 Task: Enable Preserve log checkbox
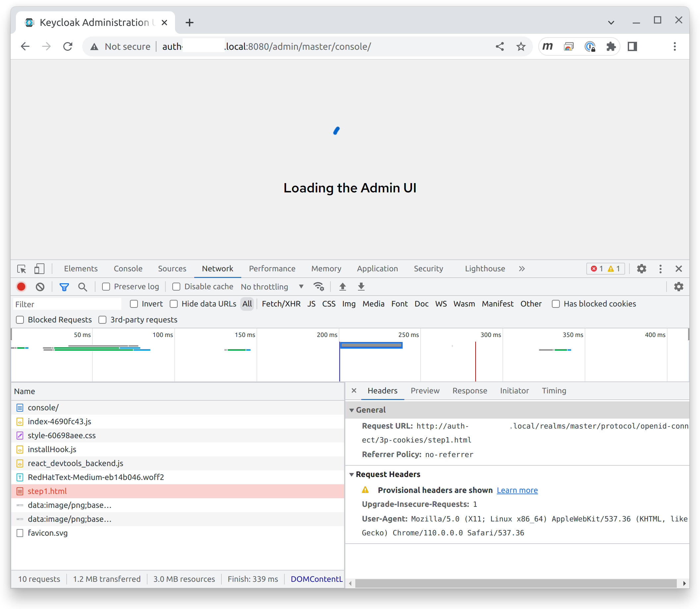pyautogui.click(x=106, y=287)
